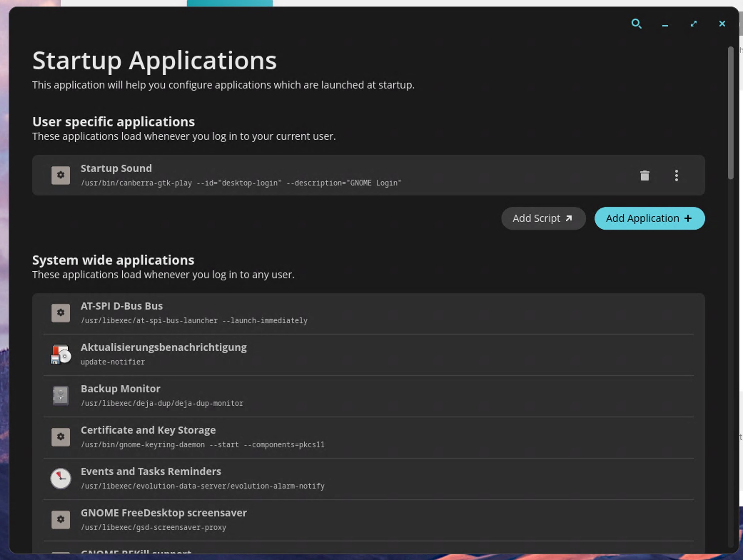
Task: Toggle fullscreen with the expand arrows icon
Action: [693, 24]
